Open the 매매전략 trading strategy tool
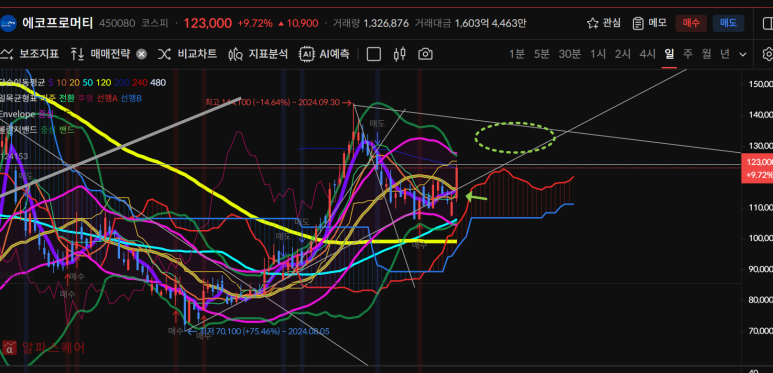 tap(100, 54)
